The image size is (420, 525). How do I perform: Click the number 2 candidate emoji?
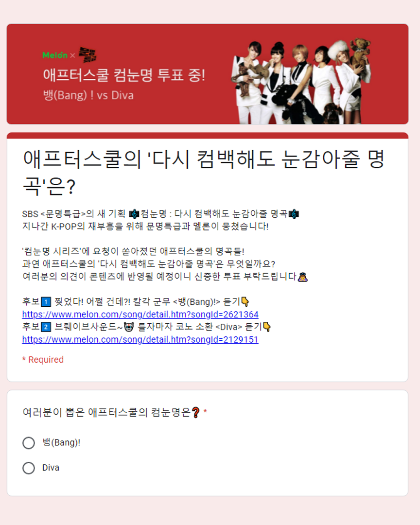pyautogui.click(x=46, y=327)
